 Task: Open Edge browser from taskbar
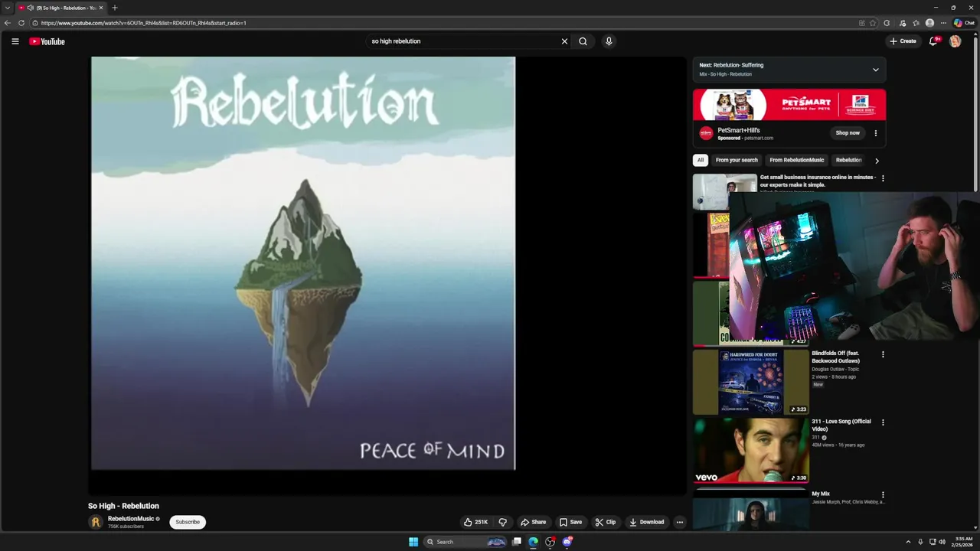point(534,542)
